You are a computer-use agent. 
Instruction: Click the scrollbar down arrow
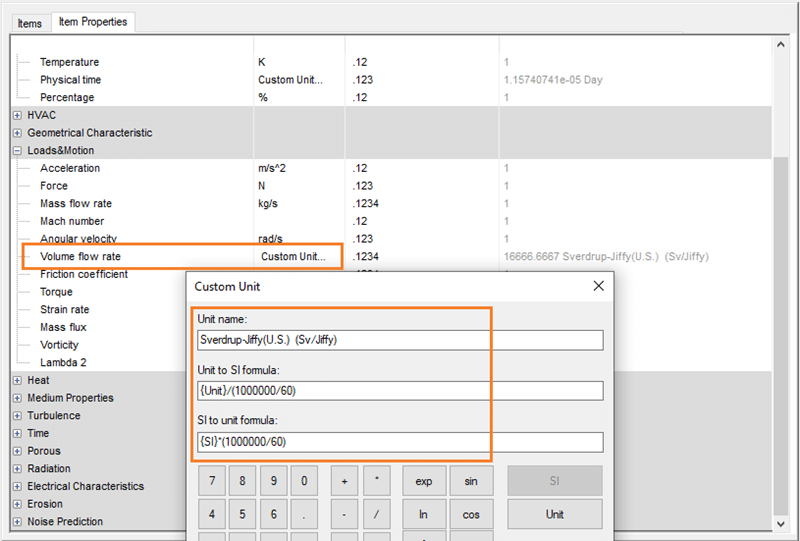click(x=781, y=524)
